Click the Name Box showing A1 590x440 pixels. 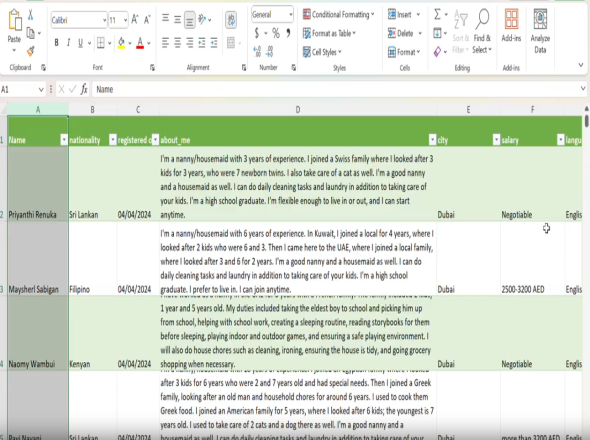(x=23, y=90)
